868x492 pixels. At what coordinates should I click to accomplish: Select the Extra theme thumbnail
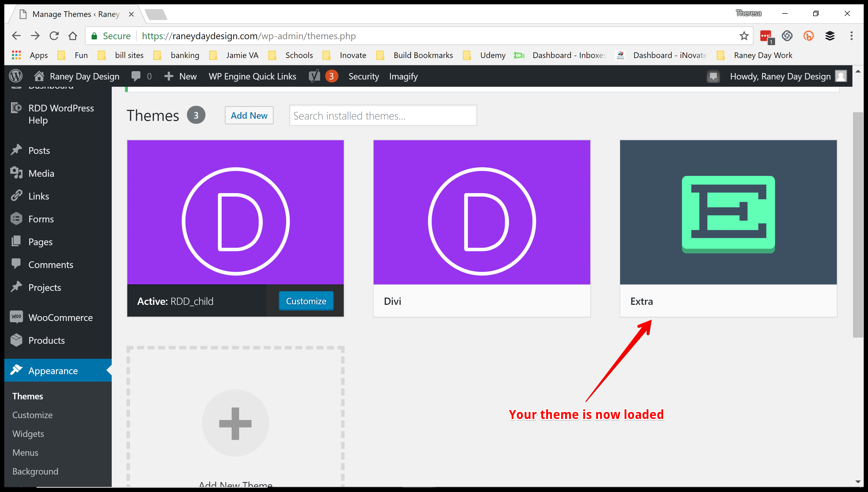pyautogui.click(x=728, y=212)
